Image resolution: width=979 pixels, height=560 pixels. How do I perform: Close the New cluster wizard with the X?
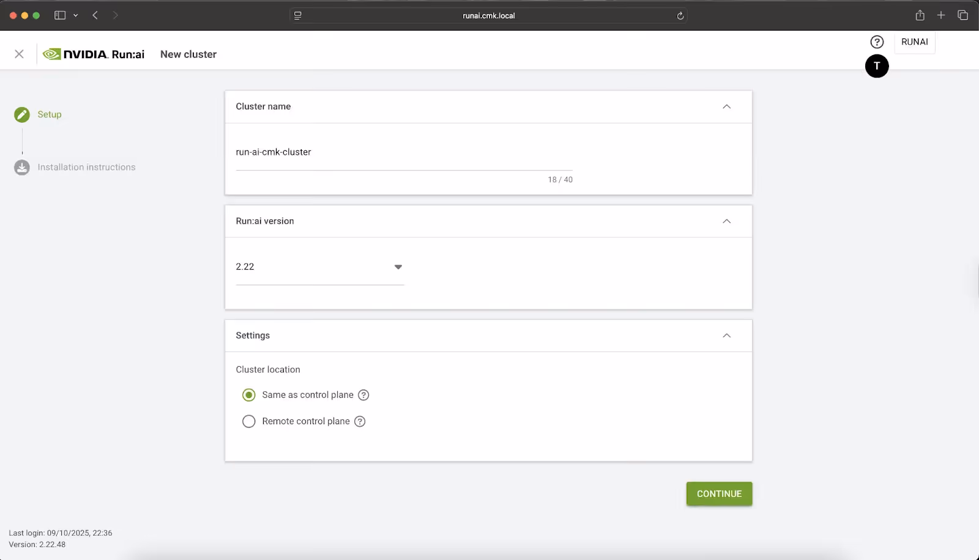click(19, 54)
